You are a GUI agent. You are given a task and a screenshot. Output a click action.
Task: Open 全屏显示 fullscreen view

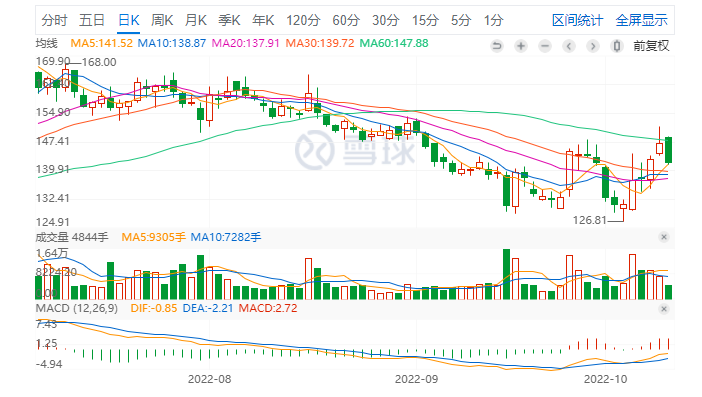(642, 20)
